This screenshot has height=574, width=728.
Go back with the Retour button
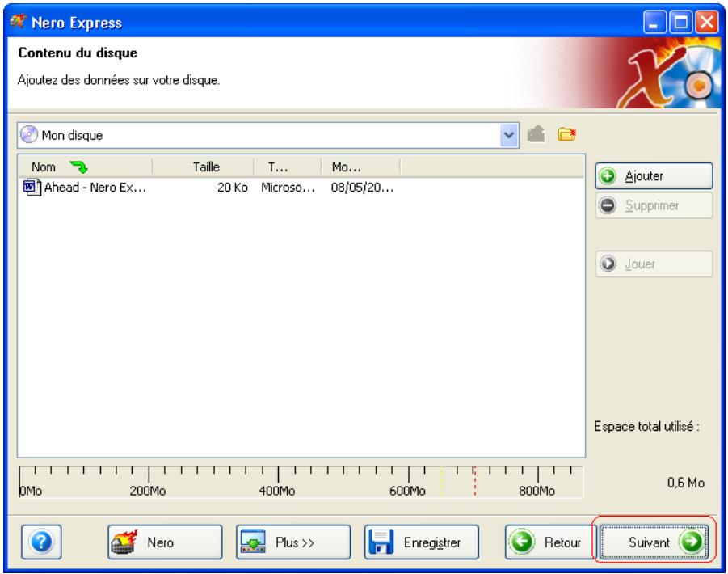pyautogui.click(x=549, y=542)
